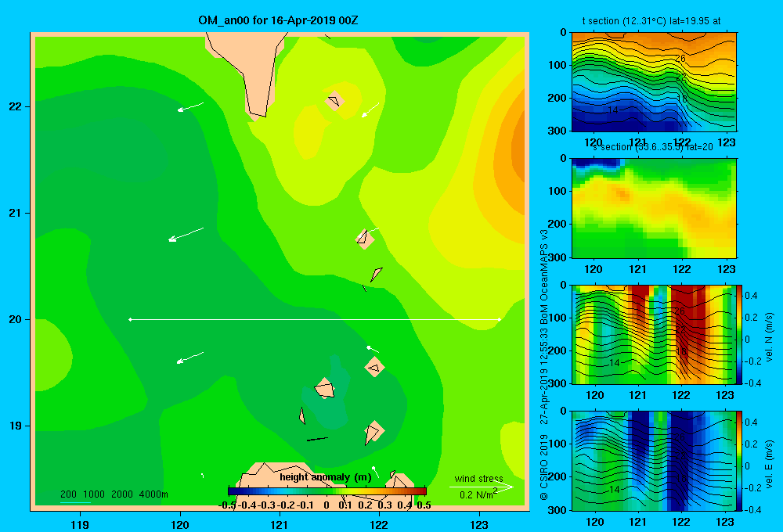Select the salinity section panel

(654, 208)
